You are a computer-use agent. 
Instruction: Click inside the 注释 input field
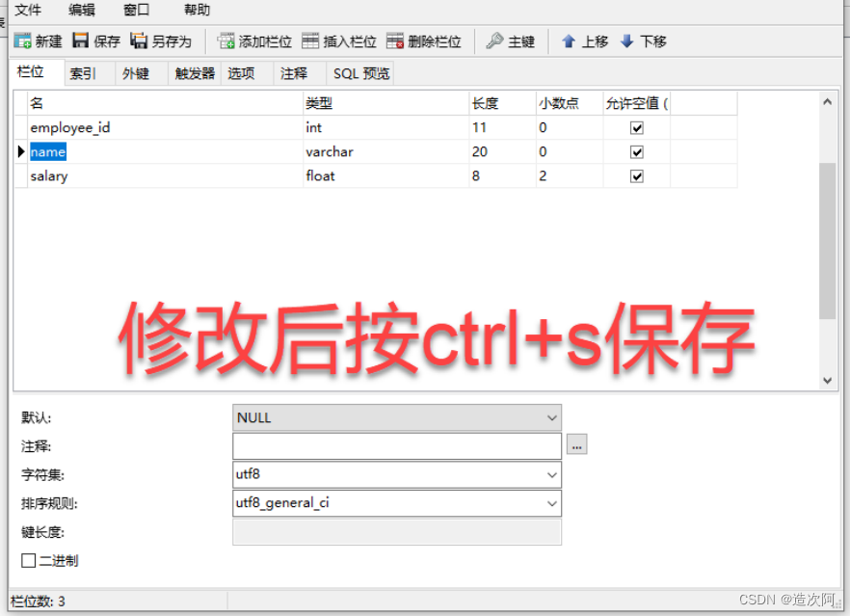click(395, 444)
